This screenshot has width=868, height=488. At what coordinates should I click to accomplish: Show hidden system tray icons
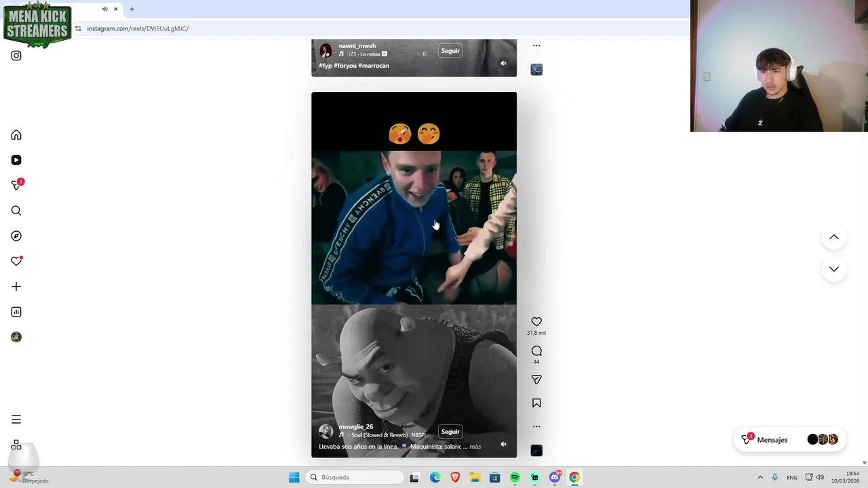760,478
